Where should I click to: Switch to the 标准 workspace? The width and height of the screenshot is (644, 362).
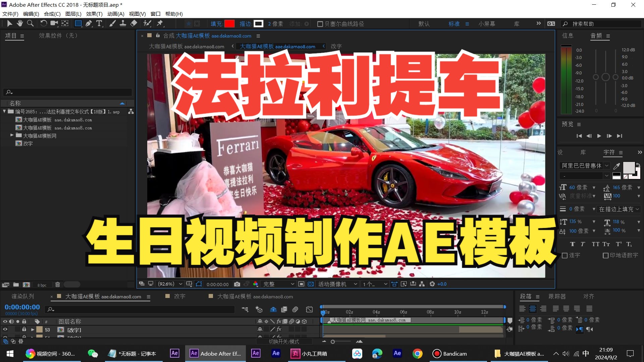(x=454, y=24)
